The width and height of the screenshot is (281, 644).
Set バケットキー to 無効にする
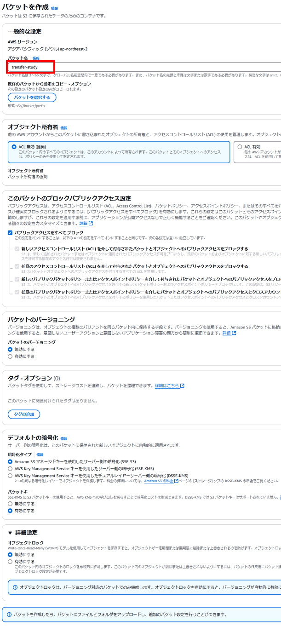click(10, 504)
